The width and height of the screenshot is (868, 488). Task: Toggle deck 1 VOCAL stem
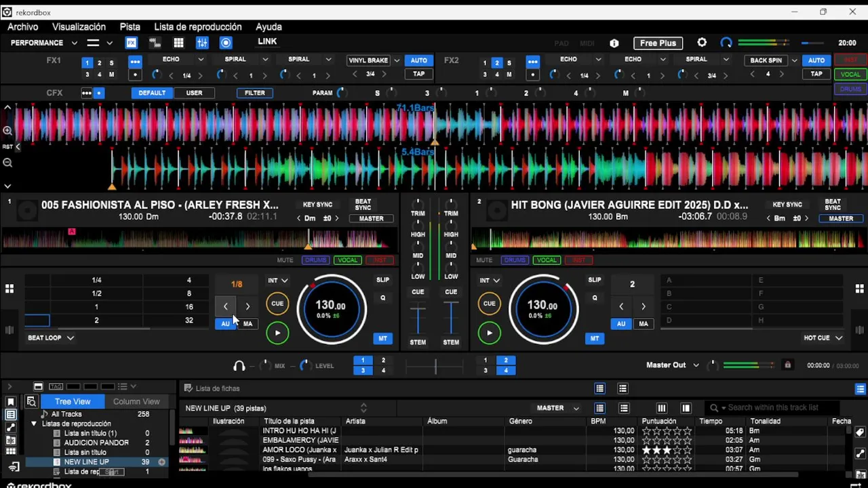pyautogui.click(x=347, y=260)
